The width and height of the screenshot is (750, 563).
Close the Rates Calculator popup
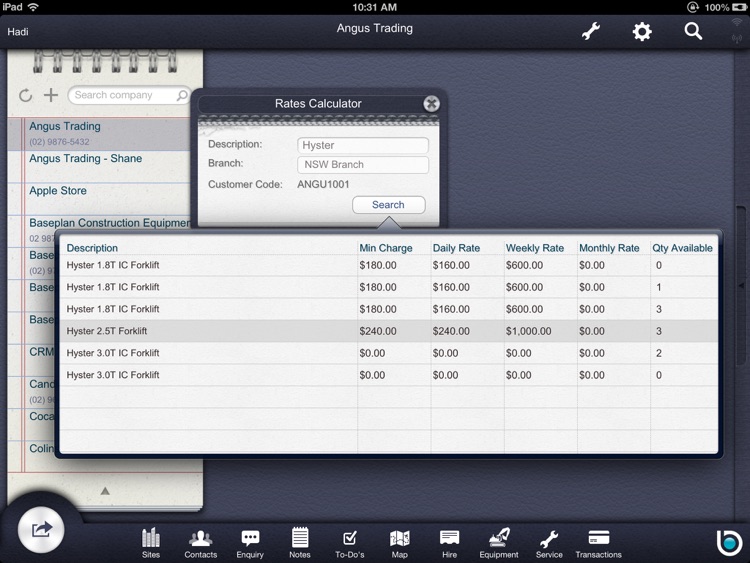431,103
